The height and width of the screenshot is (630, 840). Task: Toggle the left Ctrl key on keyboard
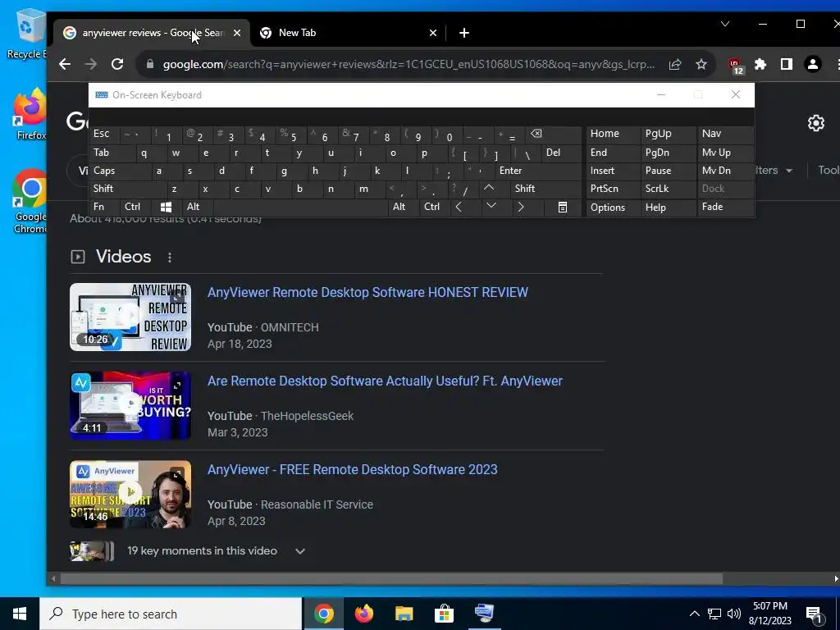coord(135,208)
